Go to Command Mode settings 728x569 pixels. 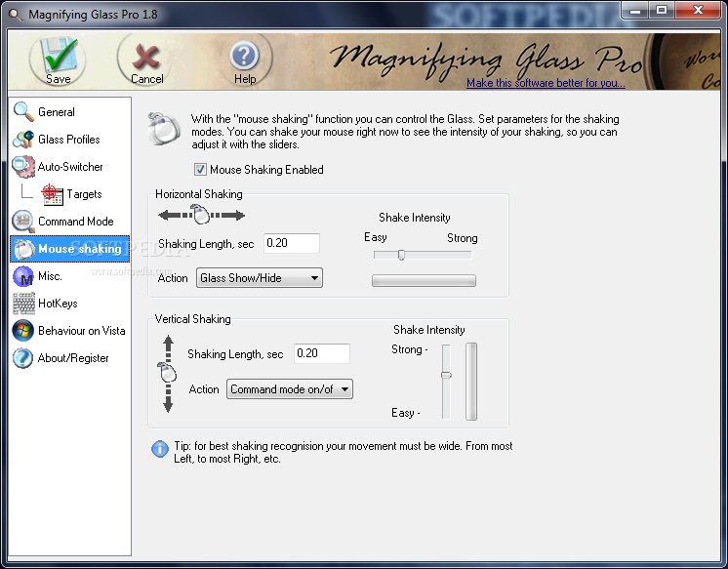point(76,222)
